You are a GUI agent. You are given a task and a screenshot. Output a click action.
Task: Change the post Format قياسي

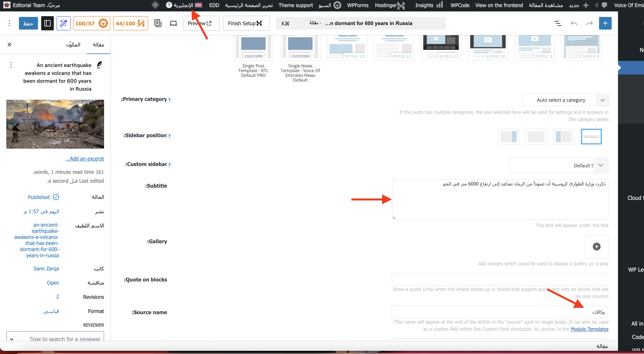(51, 311)
